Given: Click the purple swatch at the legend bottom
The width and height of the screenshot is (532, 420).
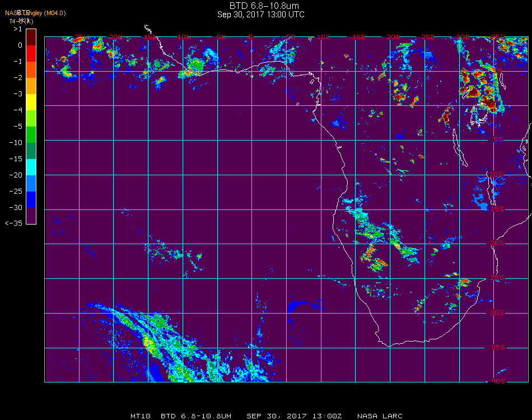Looking at the screenshot, I should pos(31,216).
